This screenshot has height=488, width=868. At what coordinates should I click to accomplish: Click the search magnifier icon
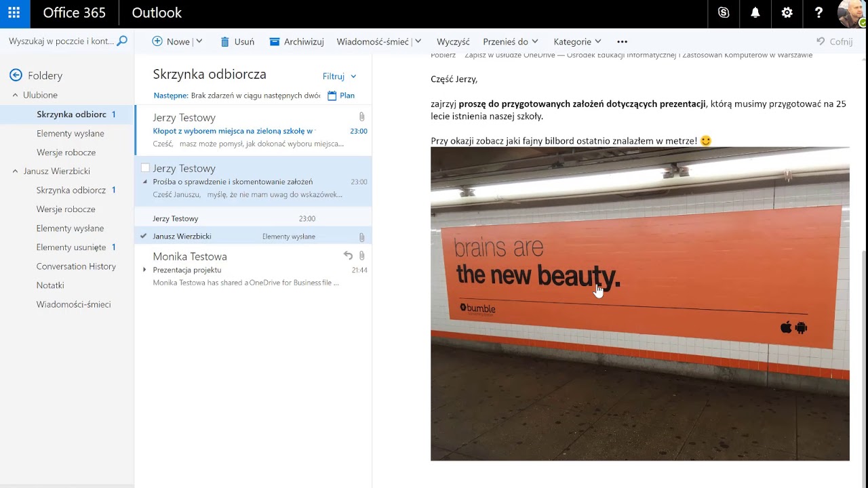click(x=122, y=41)
